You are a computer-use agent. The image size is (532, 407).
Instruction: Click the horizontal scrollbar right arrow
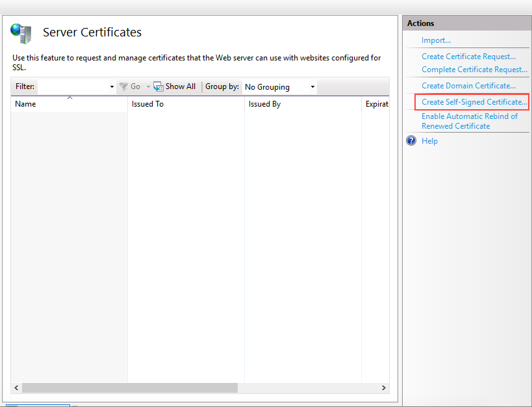point(384,387)
